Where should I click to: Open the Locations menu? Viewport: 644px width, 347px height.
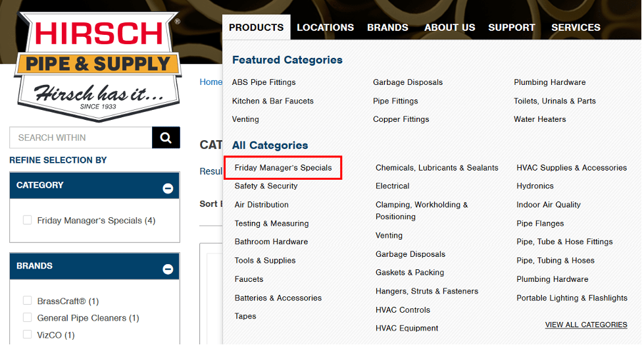[325, 28]
